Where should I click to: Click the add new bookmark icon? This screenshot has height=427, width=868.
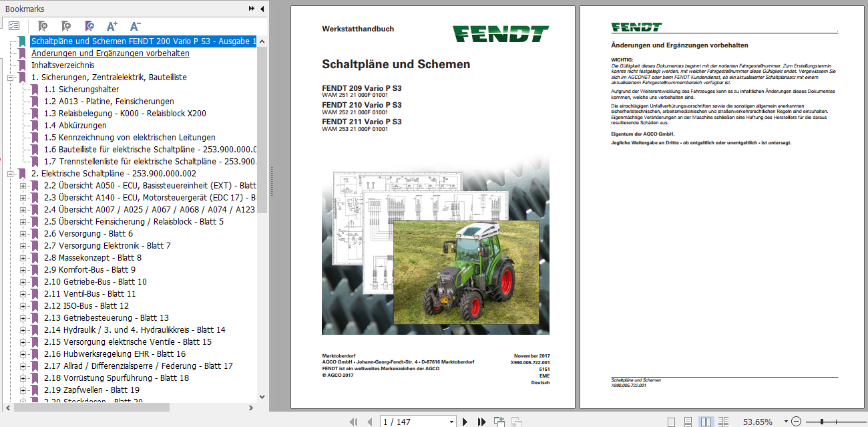coord(65,26)
